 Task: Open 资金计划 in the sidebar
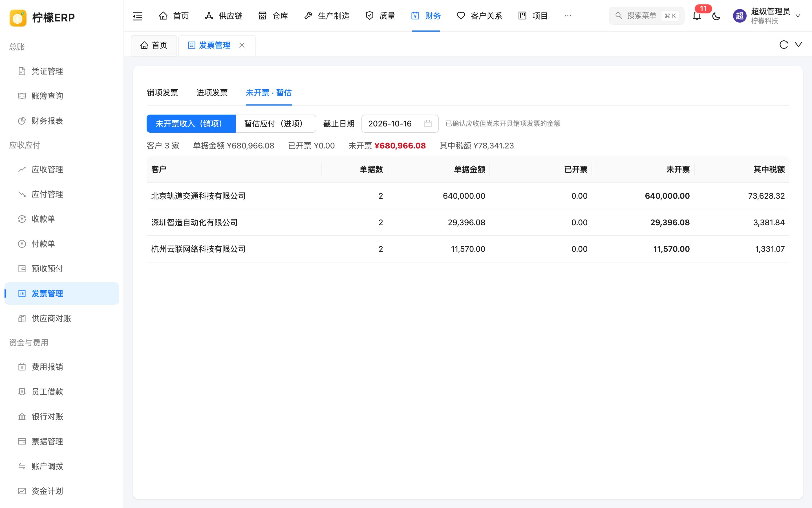62,491
